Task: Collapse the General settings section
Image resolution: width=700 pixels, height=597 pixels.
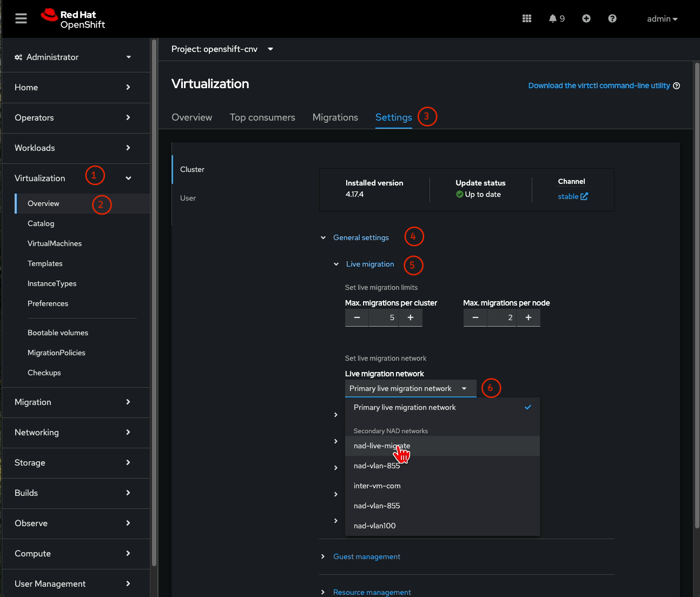Action: pos(360,237)
